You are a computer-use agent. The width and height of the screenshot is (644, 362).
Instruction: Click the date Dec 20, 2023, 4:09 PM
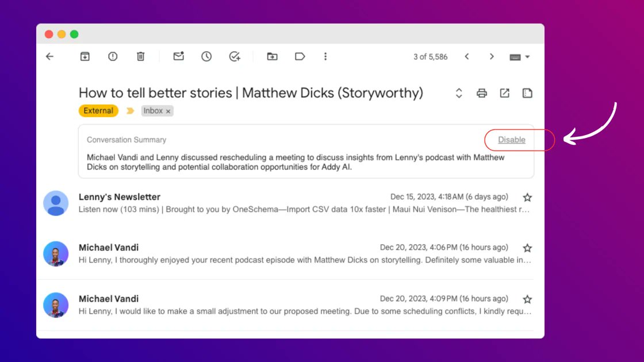coord(444,299)
